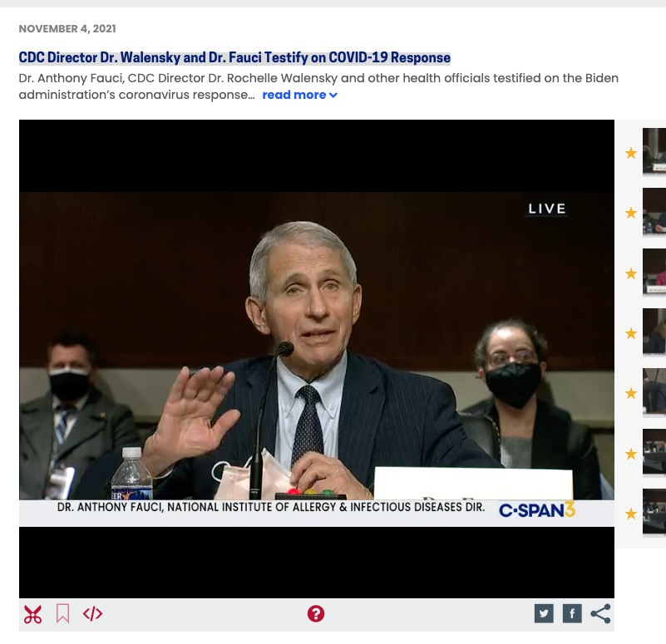The width and height of the screenshot is (666, 644).
Task: Click the video player showing Dr. Fauci
Action: coord(317,359)
